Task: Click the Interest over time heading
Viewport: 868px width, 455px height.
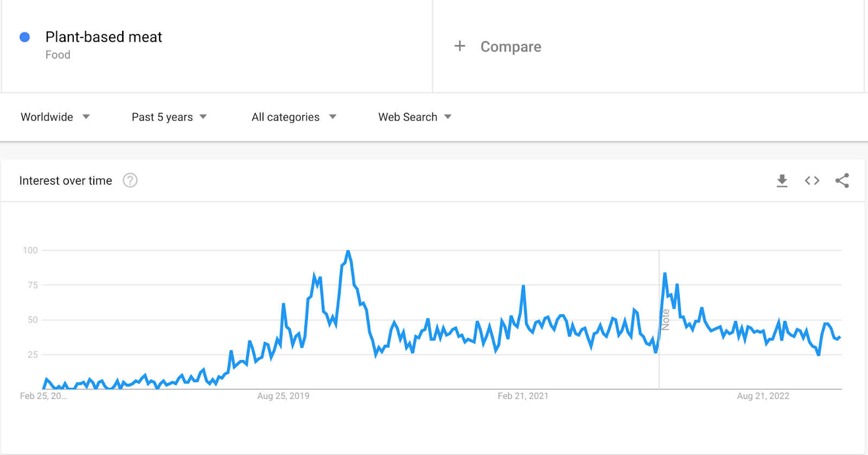Action: [66, 181]
